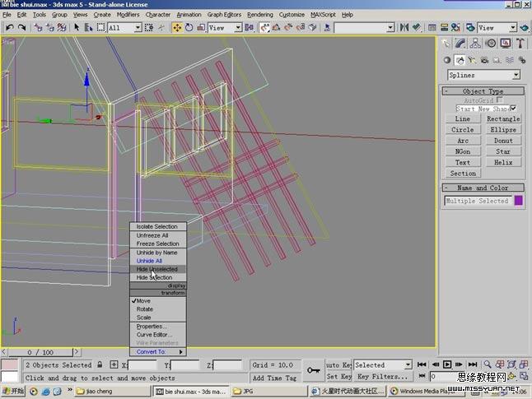Click the Key Filters button
Screen dimensions: 532x399
[382, 376]
